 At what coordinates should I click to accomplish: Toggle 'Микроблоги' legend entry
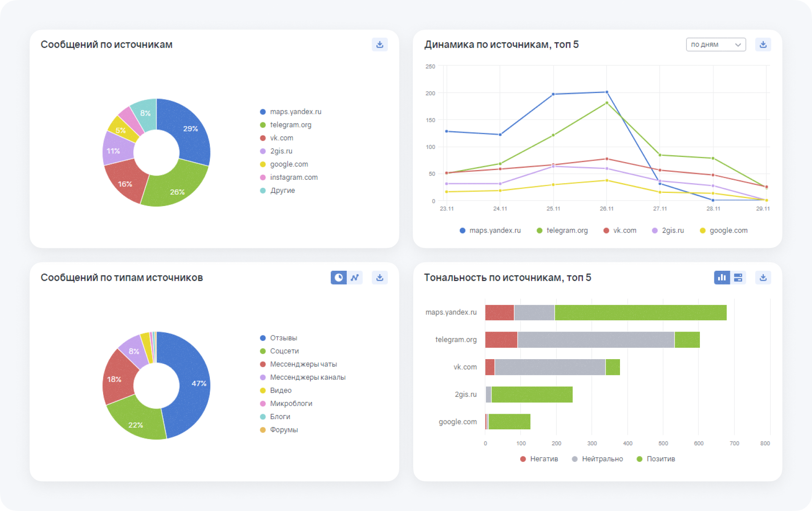(286, 404)
